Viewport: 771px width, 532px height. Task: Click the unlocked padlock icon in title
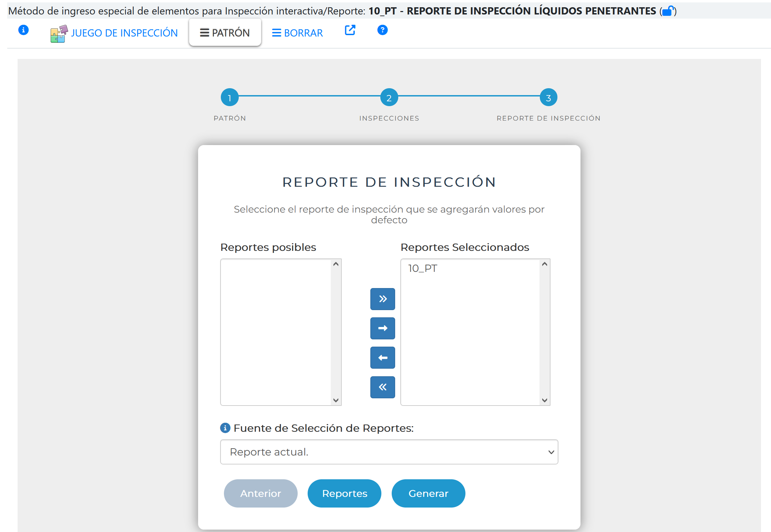pyautogui.click(x=668, y=11)
